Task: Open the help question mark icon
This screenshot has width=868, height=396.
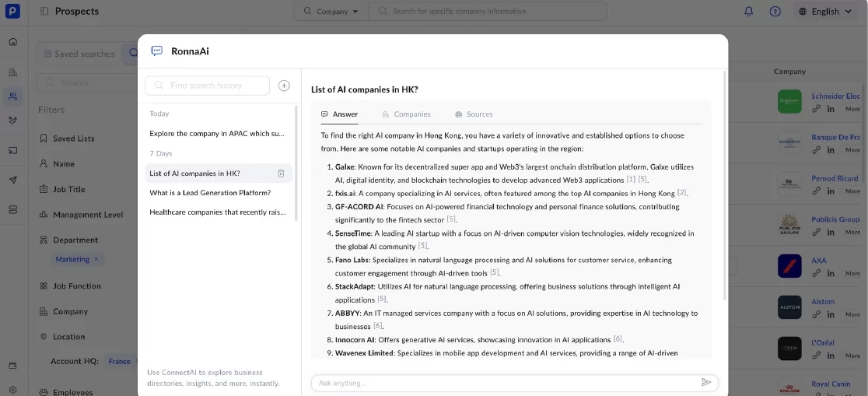Action: coord(775,12)
